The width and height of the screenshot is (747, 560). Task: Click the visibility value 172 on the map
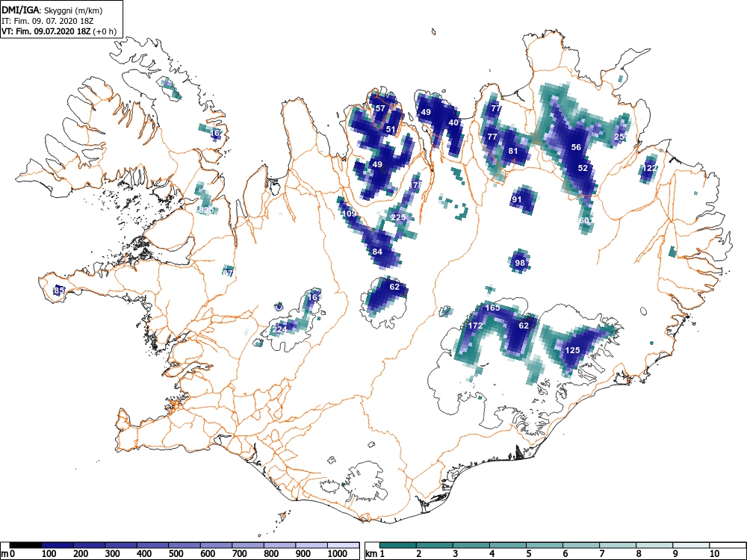pos(475,326)
